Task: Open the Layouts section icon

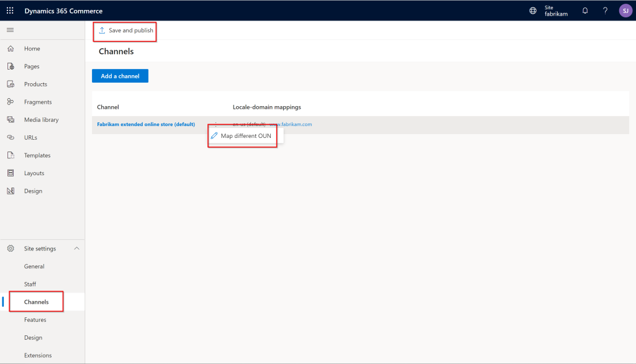Action: point(11,173)
